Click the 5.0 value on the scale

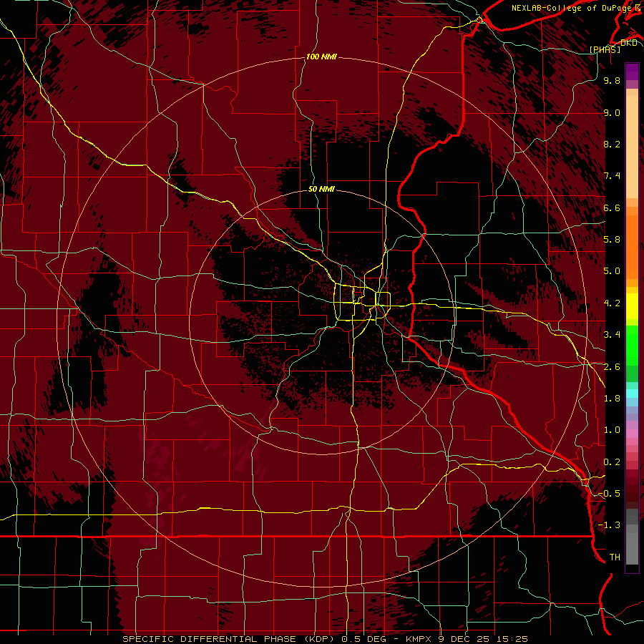tap(612, 271)
